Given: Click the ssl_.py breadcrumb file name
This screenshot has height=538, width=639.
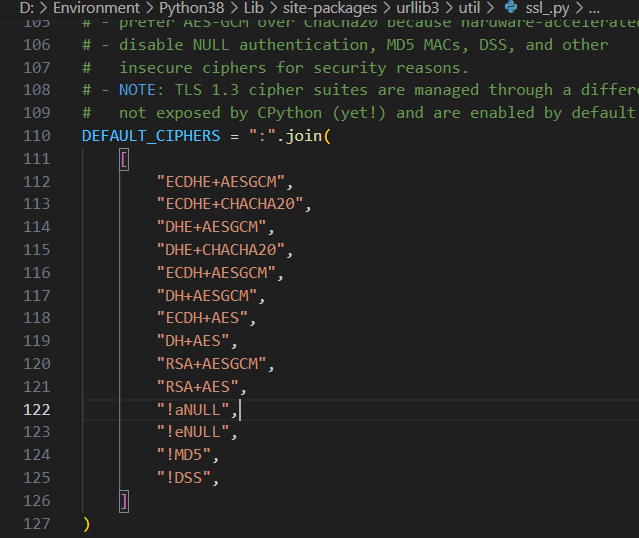Looking at the screenshot, I should click(x=547, y=8).
